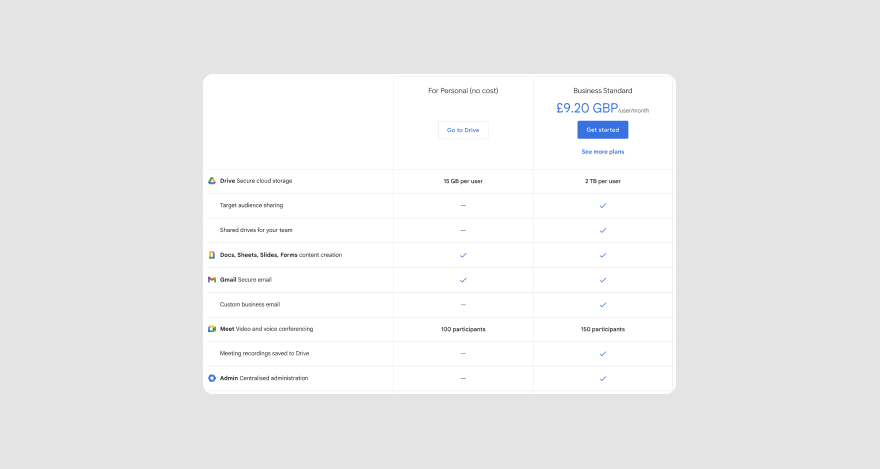880x469 pixels.
Task: Click the /user/month text beside price
Action: pos(634,111)
